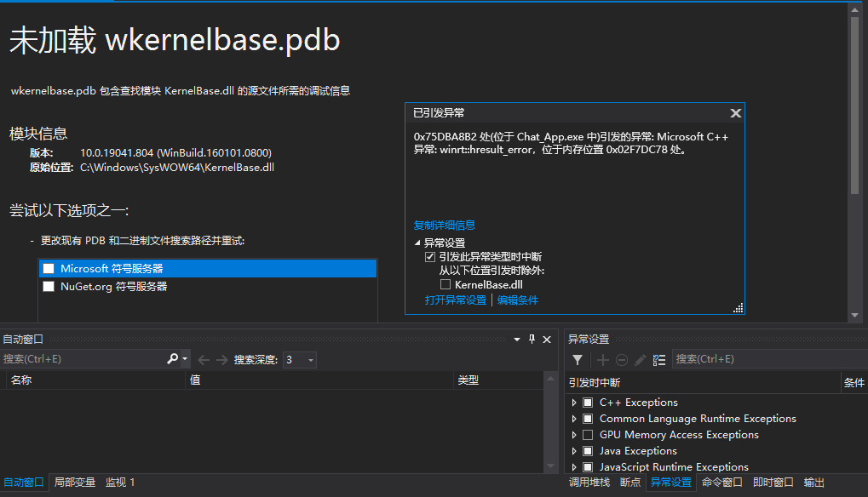Expand the C++ Exceptions node
868x497 pixels.
click(x=574, y=403)
